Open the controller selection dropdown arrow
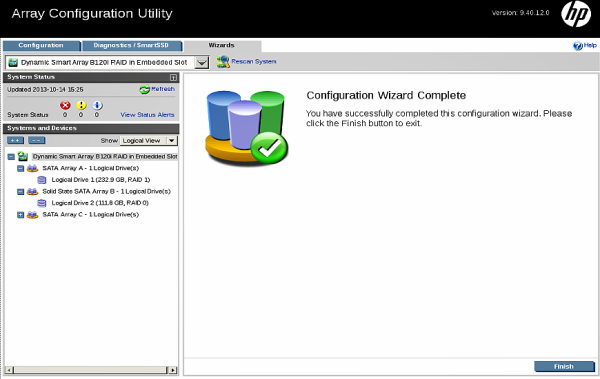Image resolution: width=600 pixels, height=379 pixels. point(202,62)
